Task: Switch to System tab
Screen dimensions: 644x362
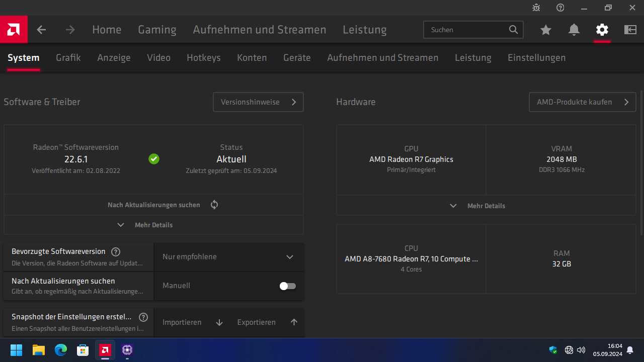Action: (24, 58)
